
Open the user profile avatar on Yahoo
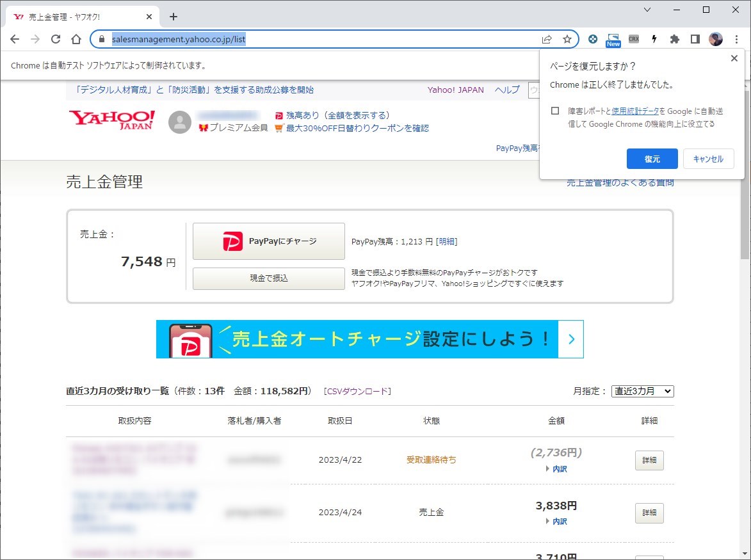[180, 122]
